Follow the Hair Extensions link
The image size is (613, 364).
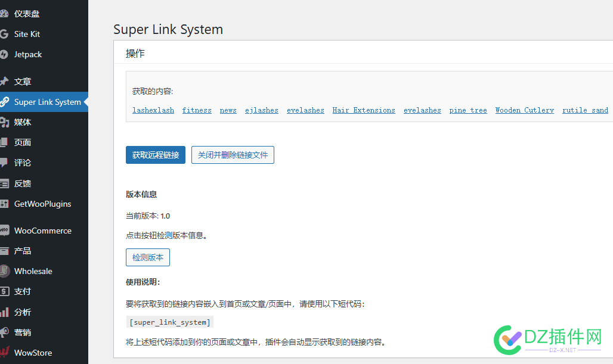pos(364,110)
